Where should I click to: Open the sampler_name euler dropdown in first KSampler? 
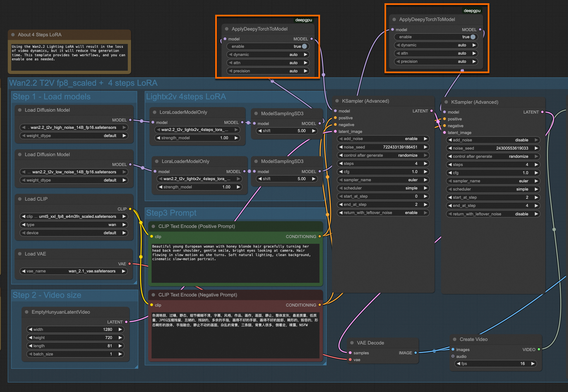[x=383, y=180]
